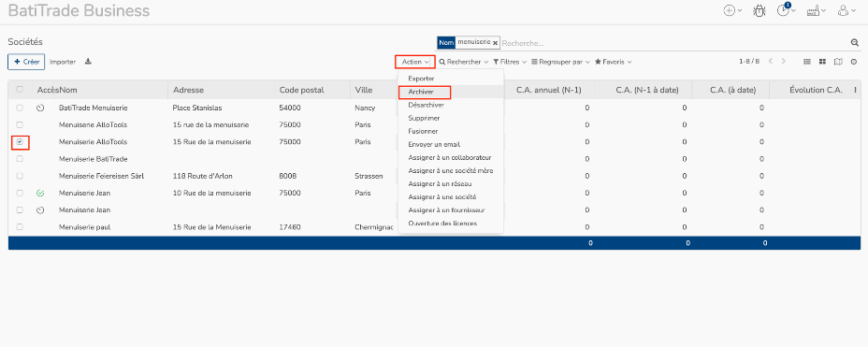Viewport: 868px width, 347px height.
Task: Open the Filtres dropdown
Action: pyautogui.click(x=510, y=62)
